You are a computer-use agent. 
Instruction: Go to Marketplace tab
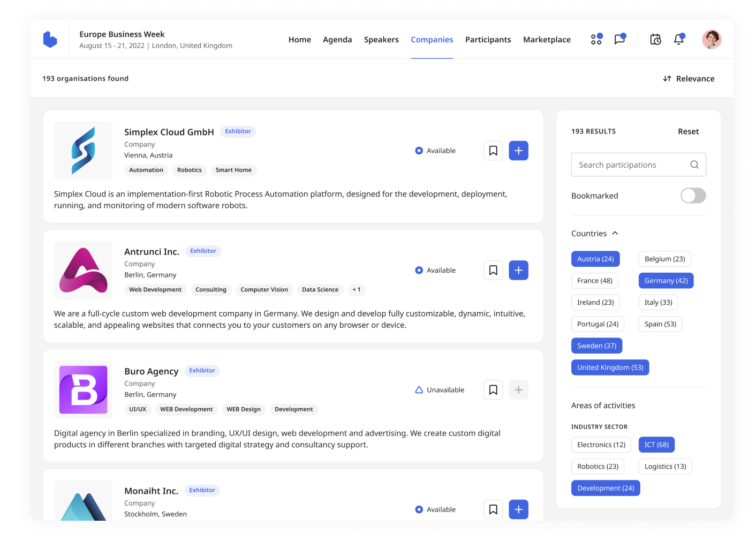coord(547,40)
